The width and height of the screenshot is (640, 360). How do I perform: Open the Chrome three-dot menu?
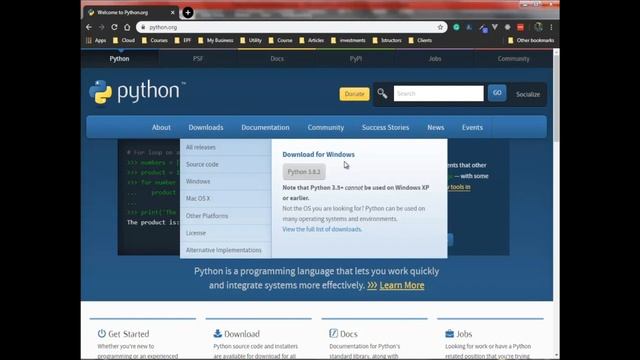551,27
